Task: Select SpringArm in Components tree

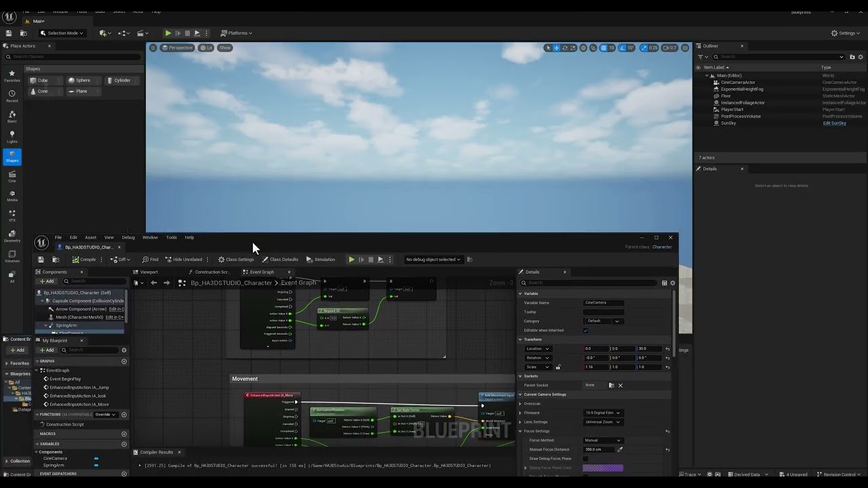Action: 66,325
